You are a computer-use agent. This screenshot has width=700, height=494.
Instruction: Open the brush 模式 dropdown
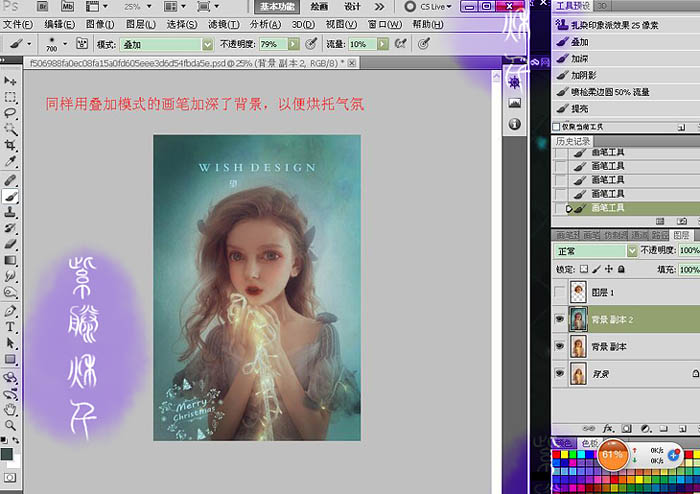(208, 44)
